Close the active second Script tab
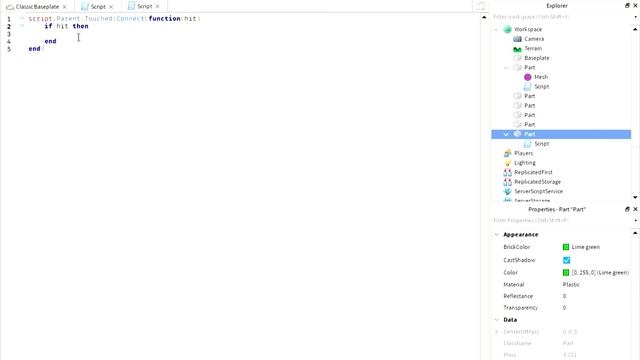Viewport: 640px width, 360px height. [157, 7]
